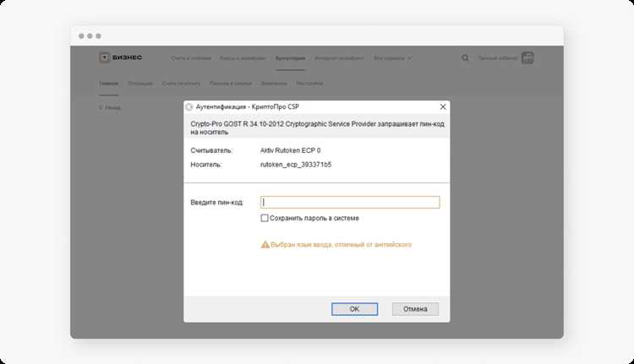Screen dimensions: 634x364
Task: Click the Crypto-Pro GOST provider request message
Action: coord(317,128)
